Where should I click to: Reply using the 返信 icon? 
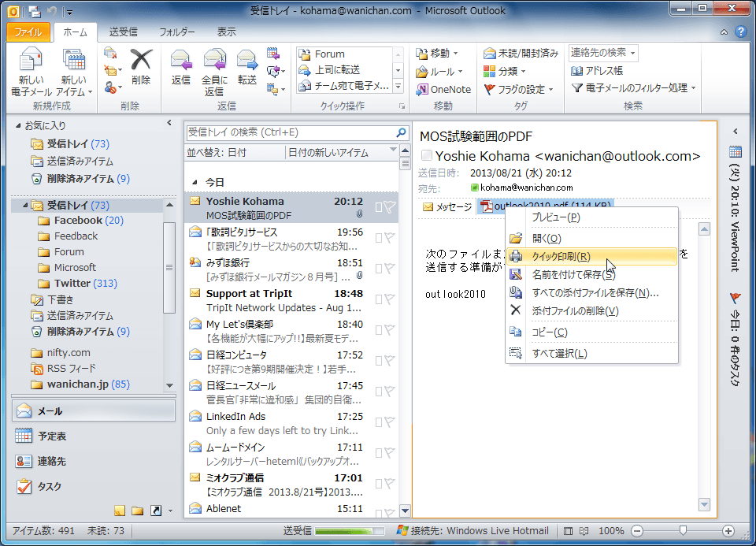181,67
